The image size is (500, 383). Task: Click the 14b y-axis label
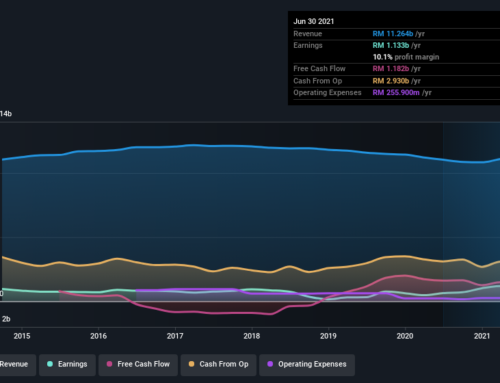tap(6, 114)
